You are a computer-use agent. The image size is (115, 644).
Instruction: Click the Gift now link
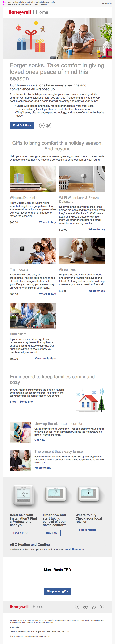click(40, 440)
